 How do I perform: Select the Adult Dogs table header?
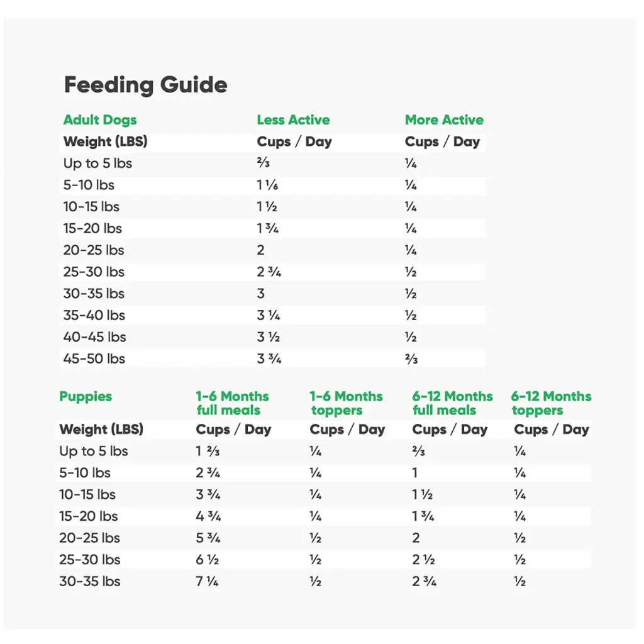pyautogui.click(x=99, y=120)
